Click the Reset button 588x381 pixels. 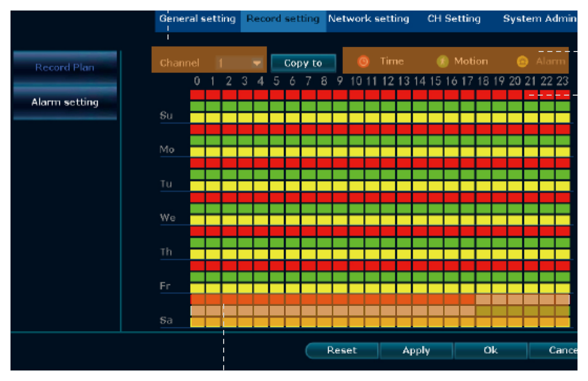[x=342, y=350]
